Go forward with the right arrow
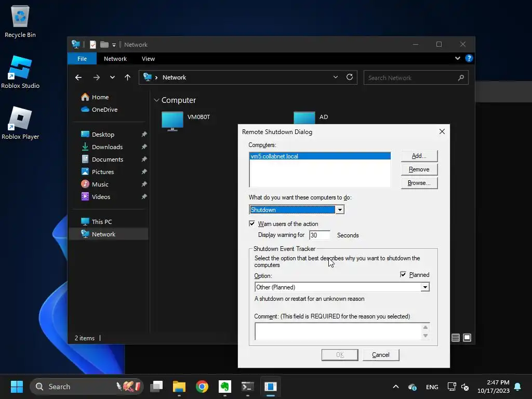532x399 pixels. (97, 77)
